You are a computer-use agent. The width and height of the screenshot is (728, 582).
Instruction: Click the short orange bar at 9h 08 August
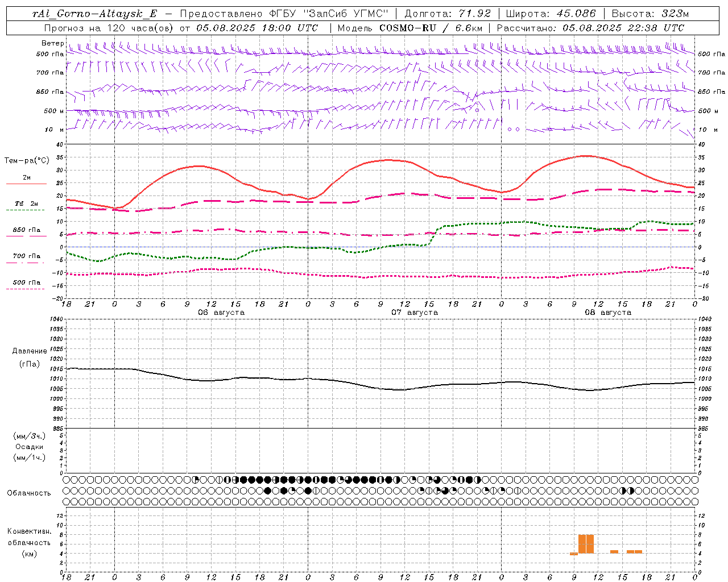point(574,554)
